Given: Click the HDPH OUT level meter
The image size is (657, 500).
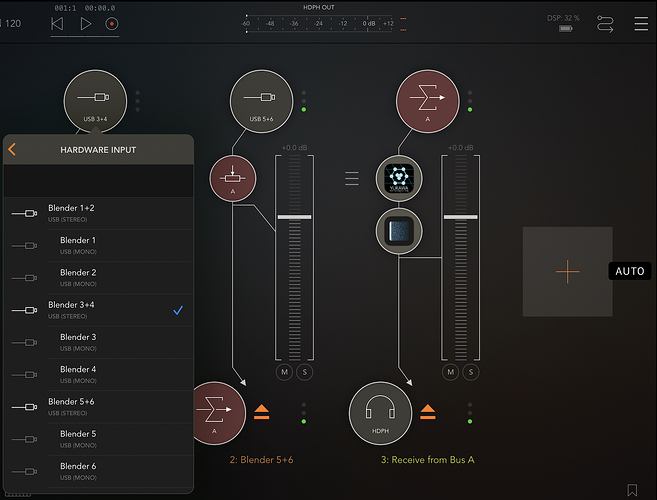Looking at the screenshot, I should 319,23.
